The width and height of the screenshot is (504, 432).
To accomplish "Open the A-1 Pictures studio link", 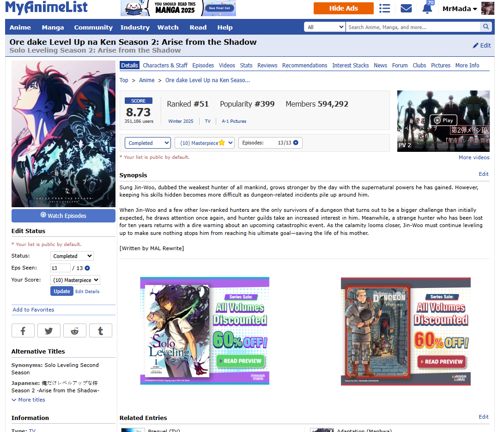I will coord(234,121).
